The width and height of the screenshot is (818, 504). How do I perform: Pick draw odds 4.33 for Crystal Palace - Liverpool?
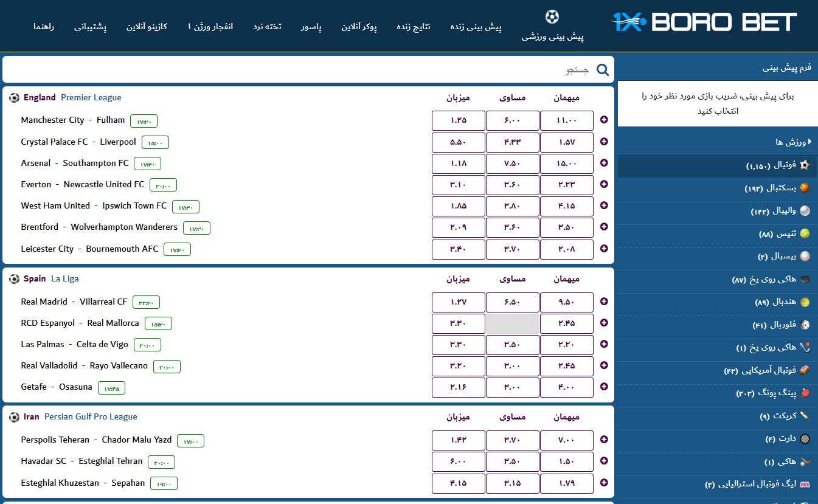pos(512,142)
